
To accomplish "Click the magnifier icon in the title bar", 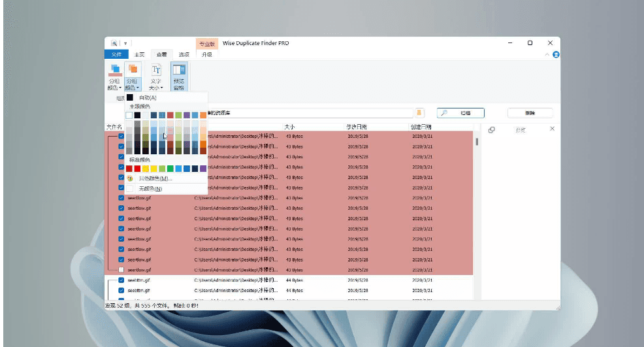I will pyautogui.click(x=114, y=43).
